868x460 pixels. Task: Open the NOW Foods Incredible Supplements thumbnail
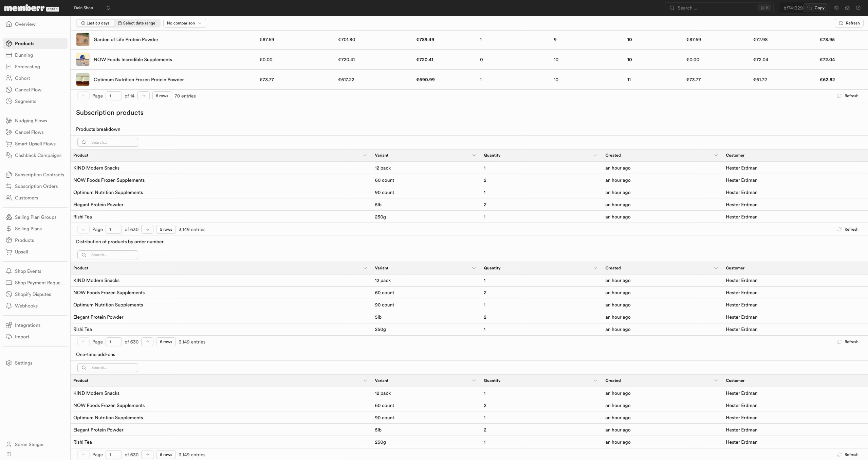point(83,59)
